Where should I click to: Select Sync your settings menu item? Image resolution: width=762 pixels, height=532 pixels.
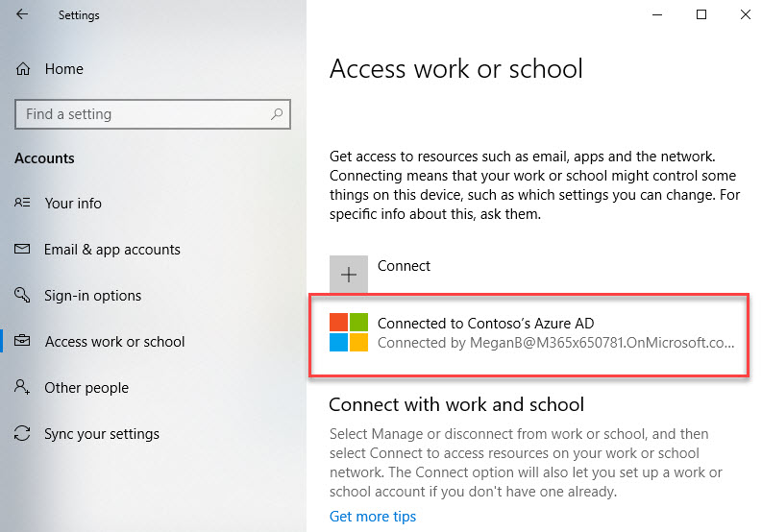tap(102, 433)
